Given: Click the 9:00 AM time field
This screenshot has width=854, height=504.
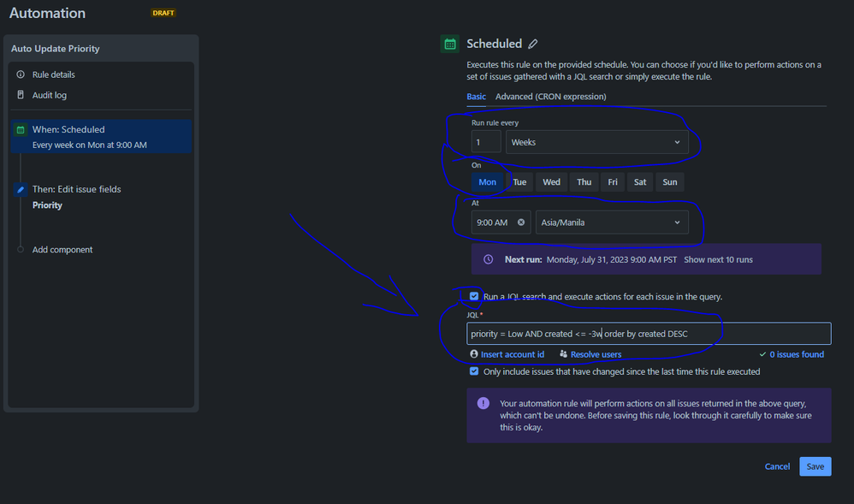Looking at the screenshot, I should 501,222.
